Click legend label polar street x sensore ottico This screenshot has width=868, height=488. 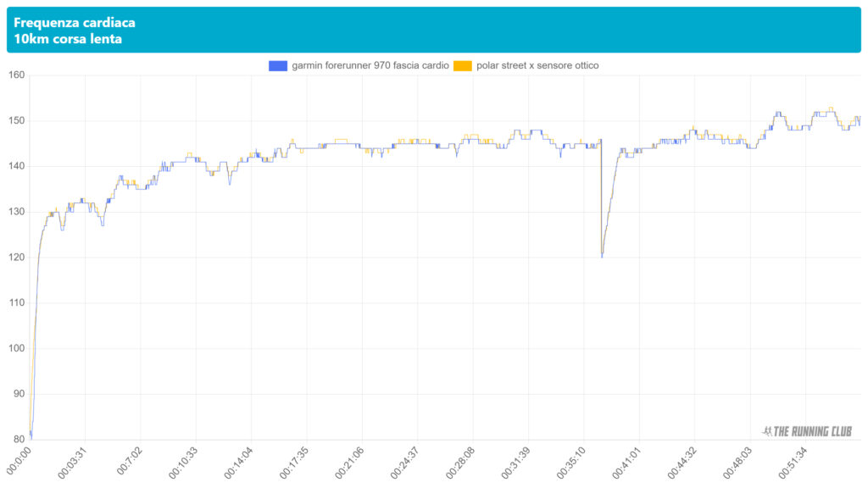click(537, 65)
